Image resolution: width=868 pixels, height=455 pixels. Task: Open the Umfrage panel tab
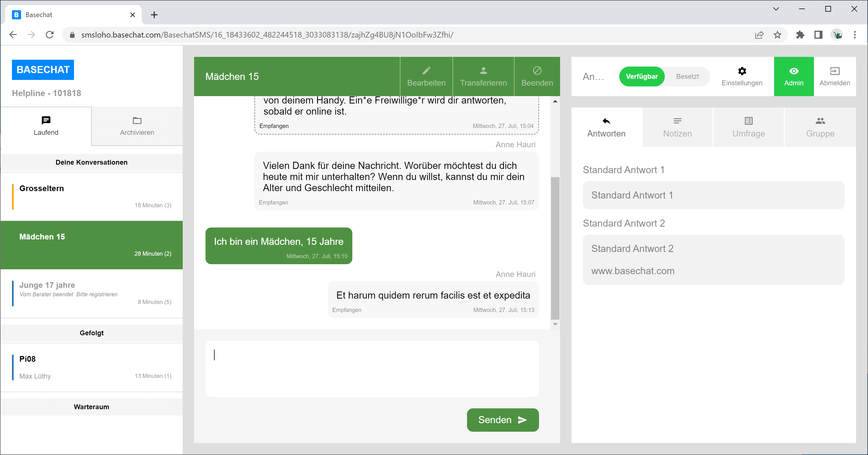coord(748,127)
